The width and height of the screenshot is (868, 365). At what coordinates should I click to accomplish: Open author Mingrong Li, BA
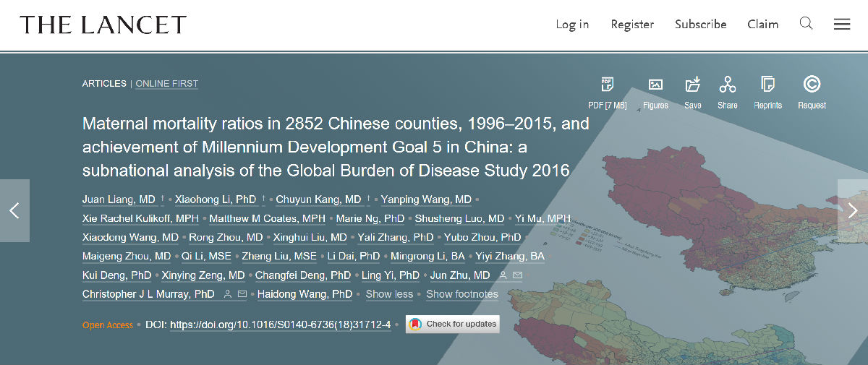427,257
